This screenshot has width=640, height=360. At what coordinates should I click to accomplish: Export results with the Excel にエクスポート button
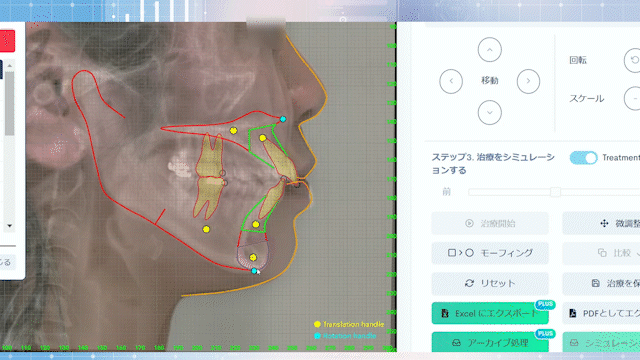[x=490, y=313]
